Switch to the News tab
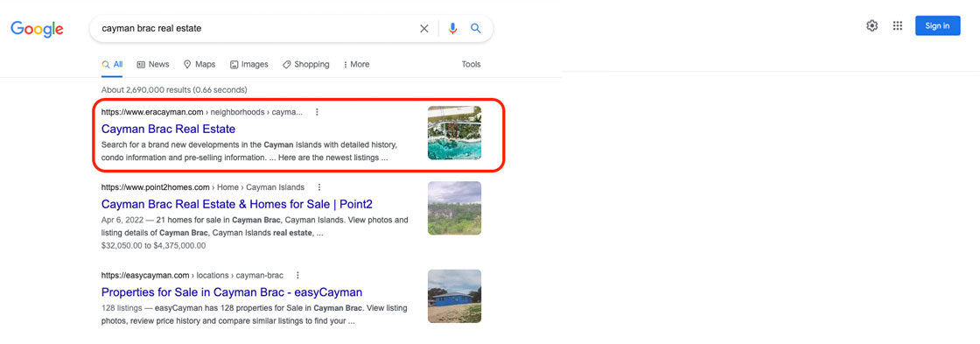This screenshot has width=980, height=344. coord(153,65)
